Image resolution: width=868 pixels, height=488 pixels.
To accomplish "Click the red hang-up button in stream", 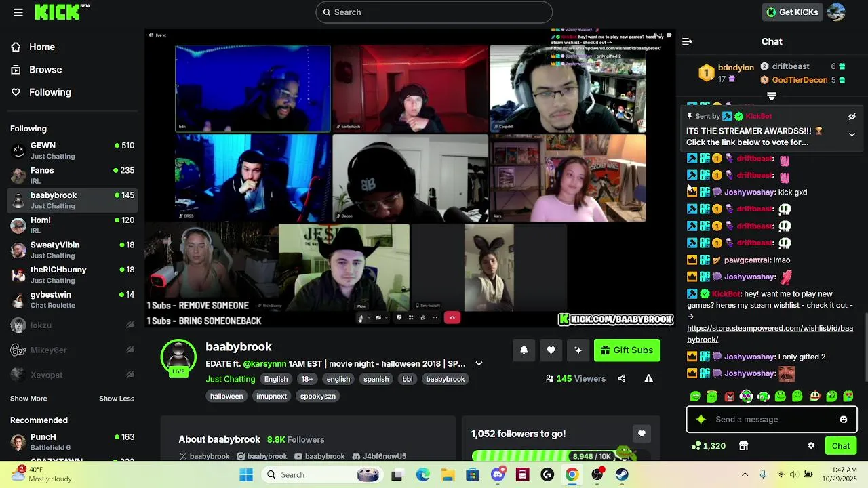I will coord(452,317).
